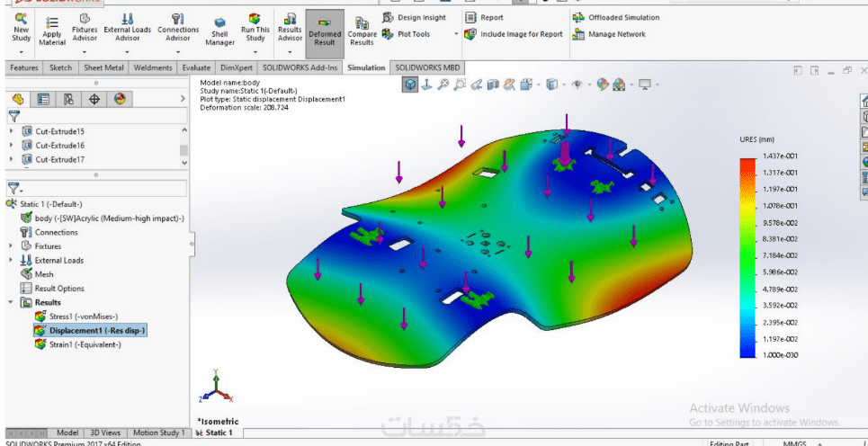Click the URES color legend bar
Screen dimensions: 868x446
click(x=747, y=258)
